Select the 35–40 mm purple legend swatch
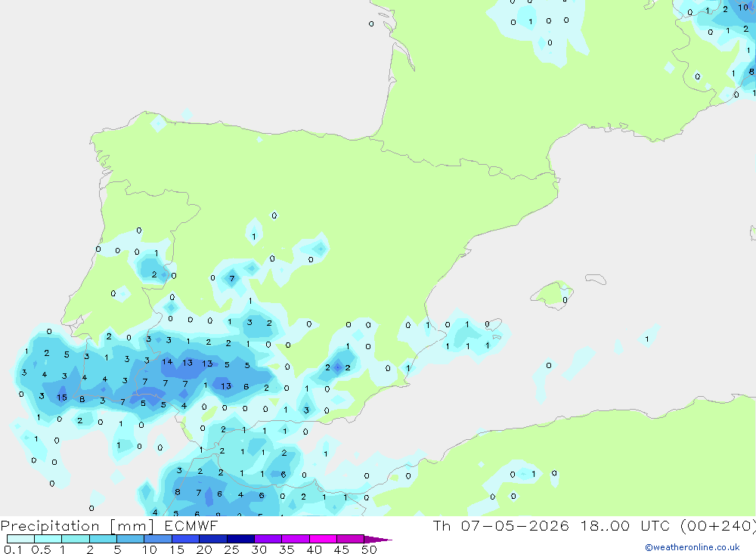This screenshot has height=554, width=756. click(295, 539)
